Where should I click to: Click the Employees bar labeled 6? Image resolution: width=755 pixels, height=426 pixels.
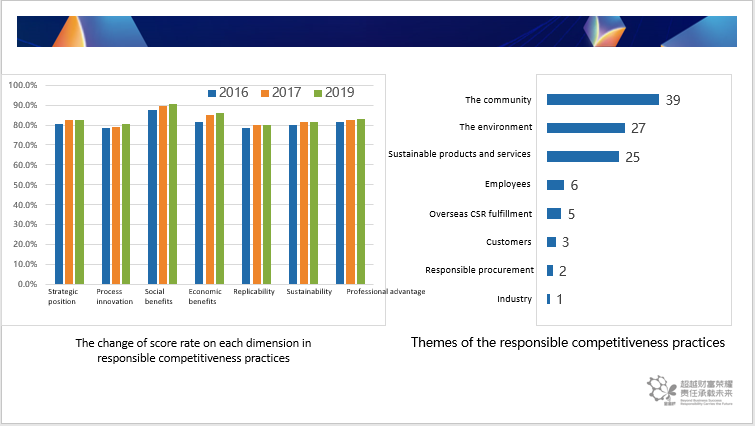[556, 185]
